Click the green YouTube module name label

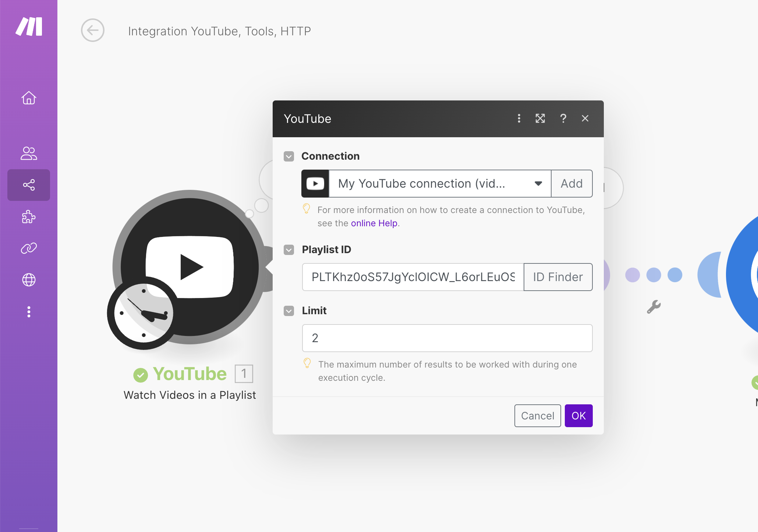tap(190, 374)
